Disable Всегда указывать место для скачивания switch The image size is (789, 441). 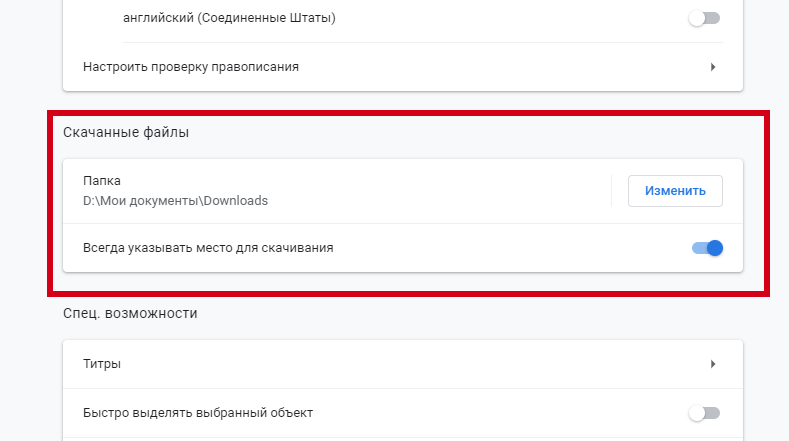pyautogui.click(x=707, y=248)
